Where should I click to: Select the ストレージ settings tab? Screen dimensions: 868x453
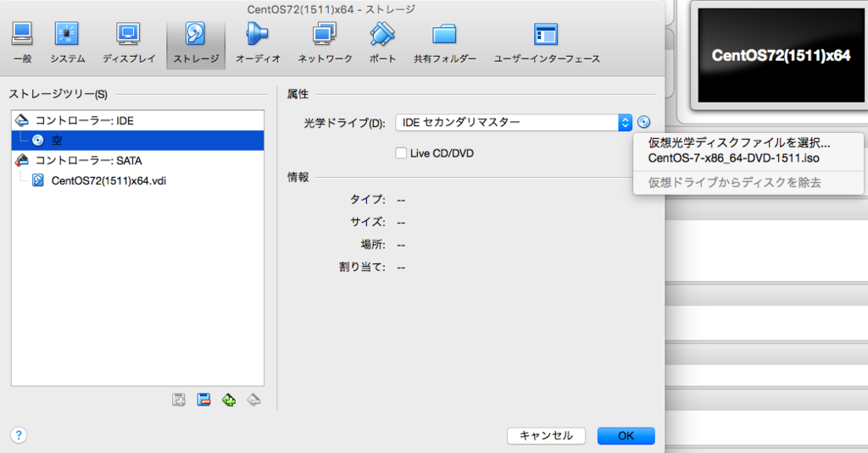[196, 44]
